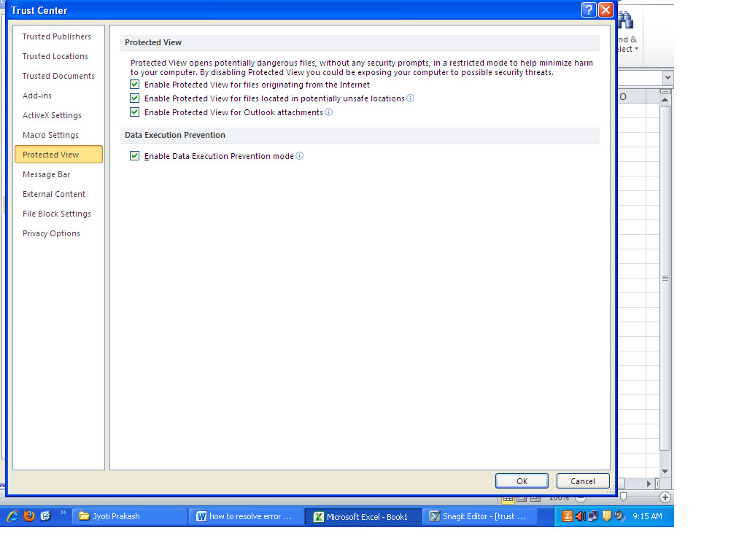Click Excel zoom out minus button
The image size is (747, 560).
click(x=580, y=499)
